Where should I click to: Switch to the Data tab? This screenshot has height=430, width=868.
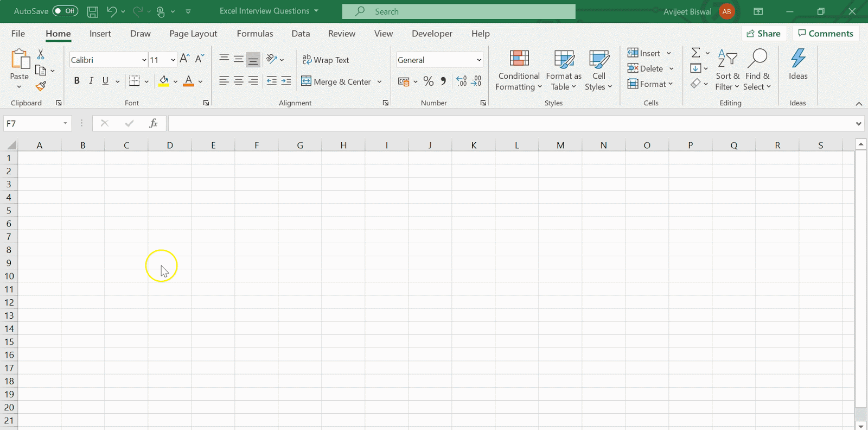[301, 34]
